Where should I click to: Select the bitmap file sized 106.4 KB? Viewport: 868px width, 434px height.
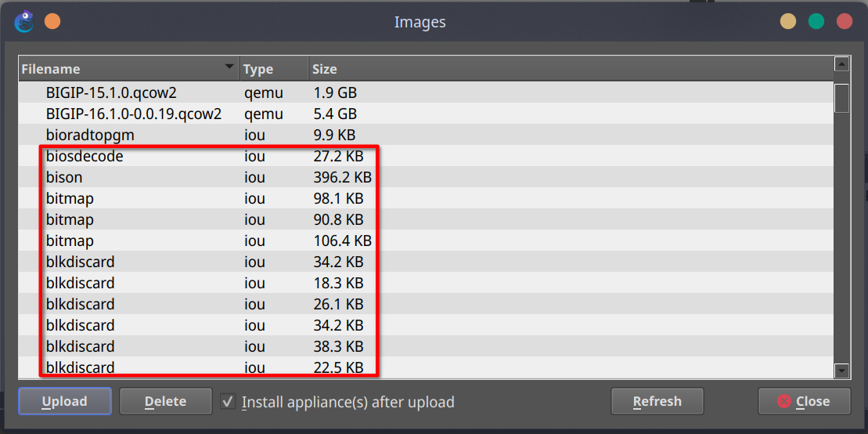pyautogui.click(x=426, y=241)
